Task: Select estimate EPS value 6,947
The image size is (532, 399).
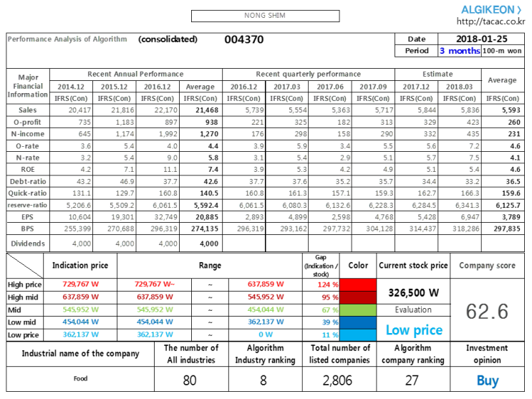Action: [x=470, y=217]
